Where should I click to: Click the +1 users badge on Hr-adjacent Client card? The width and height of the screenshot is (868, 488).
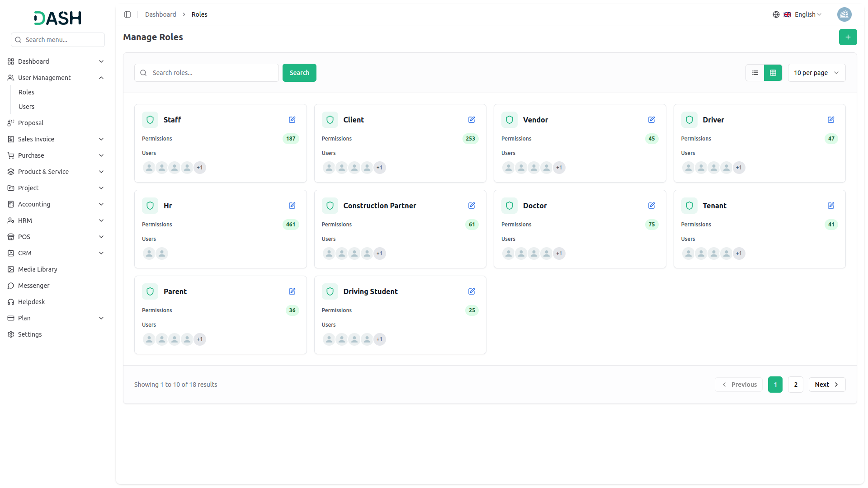pos(379,168)
